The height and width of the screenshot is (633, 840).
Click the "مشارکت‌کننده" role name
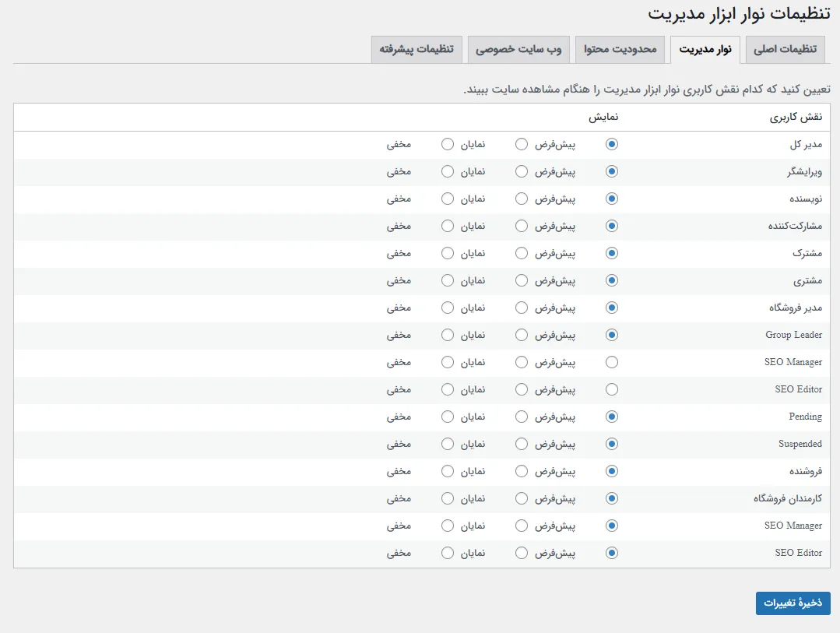795,227
